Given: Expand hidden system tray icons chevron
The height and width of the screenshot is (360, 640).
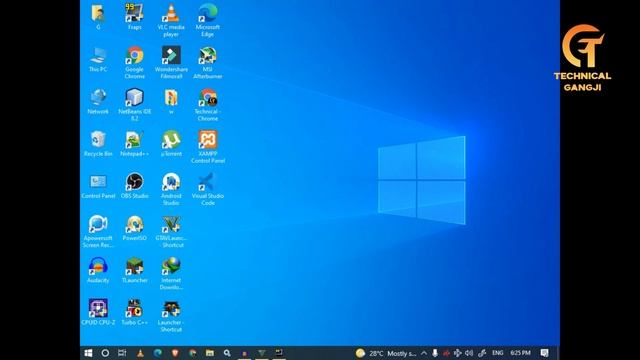Looking at the screenshot, I should tap(424, 353).
